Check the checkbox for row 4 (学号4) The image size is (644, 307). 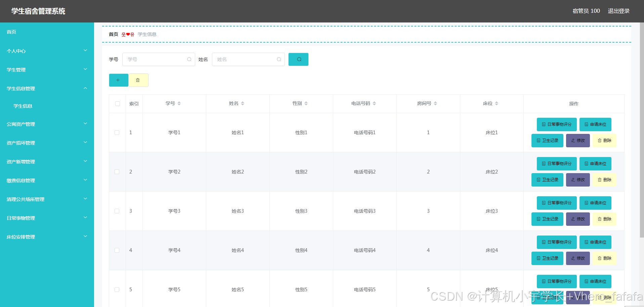[117, 250]
